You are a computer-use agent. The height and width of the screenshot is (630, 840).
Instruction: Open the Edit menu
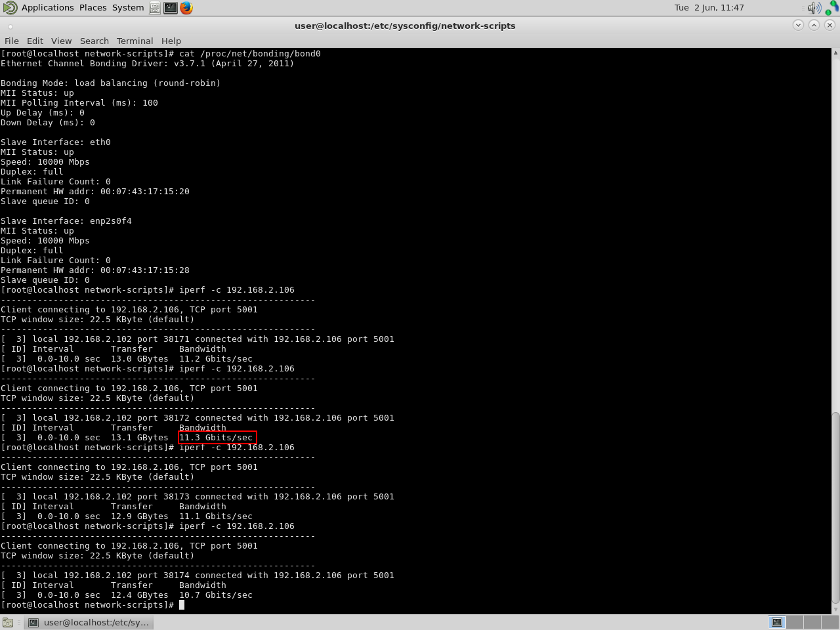point(35,41)
